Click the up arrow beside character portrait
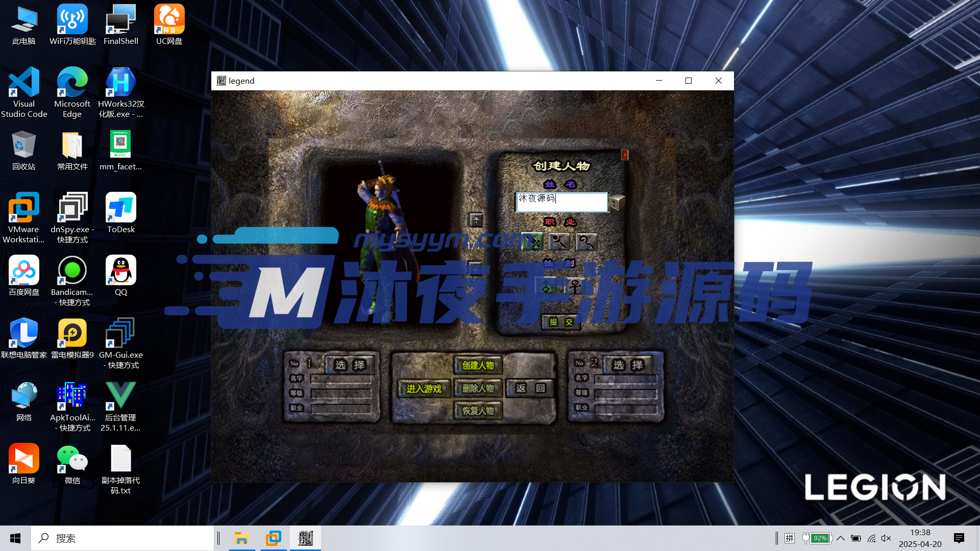Viewport: 980px width, 551px height. coord(476,220)
